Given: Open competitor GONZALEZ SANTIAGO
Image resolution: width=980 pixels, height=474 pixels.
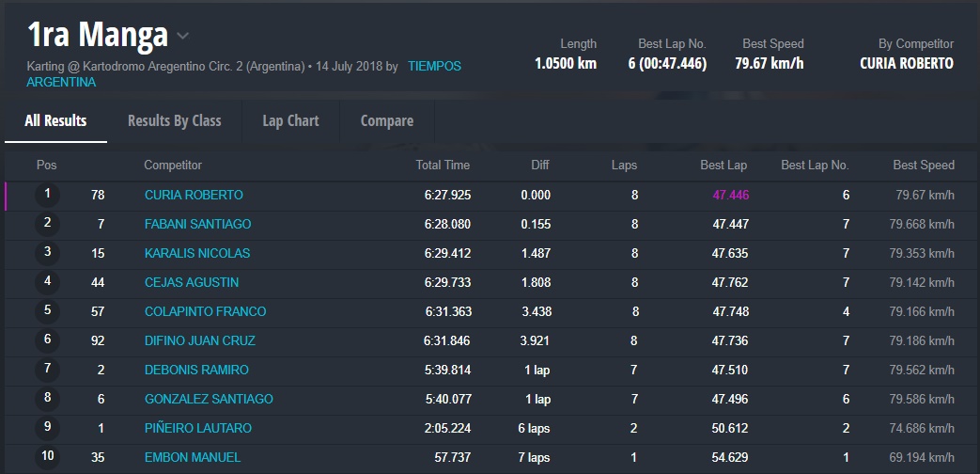Looking at the screenshot, I should pos(209,399).
